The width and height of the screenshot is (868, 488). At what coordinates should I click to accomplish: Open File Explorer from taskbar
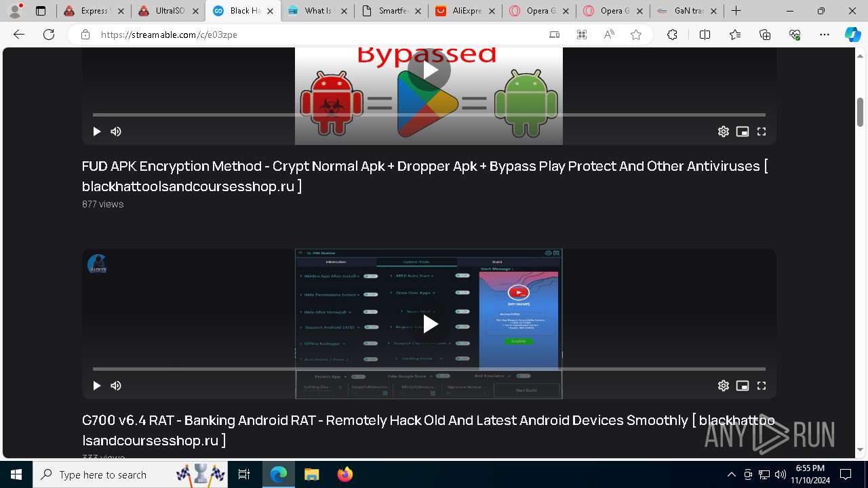[x=311, y=474]
